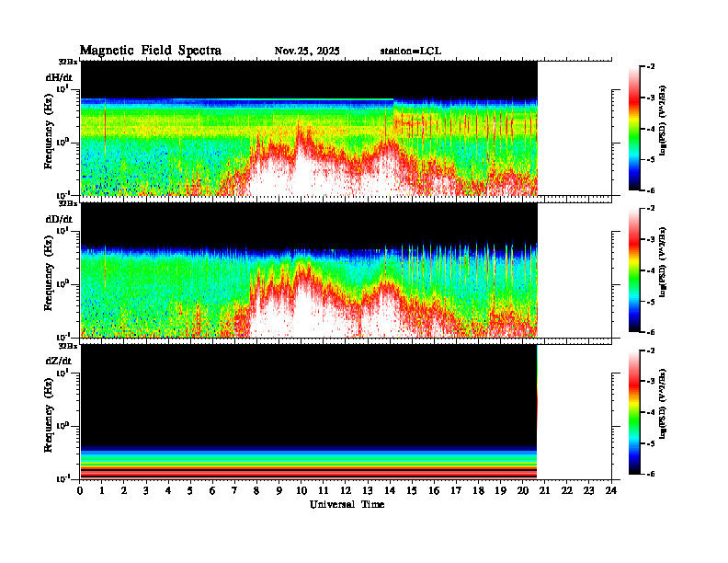Screen dimensions: 728x563
Task: Click hour label 8 on time axis
Action: [256, 490]
